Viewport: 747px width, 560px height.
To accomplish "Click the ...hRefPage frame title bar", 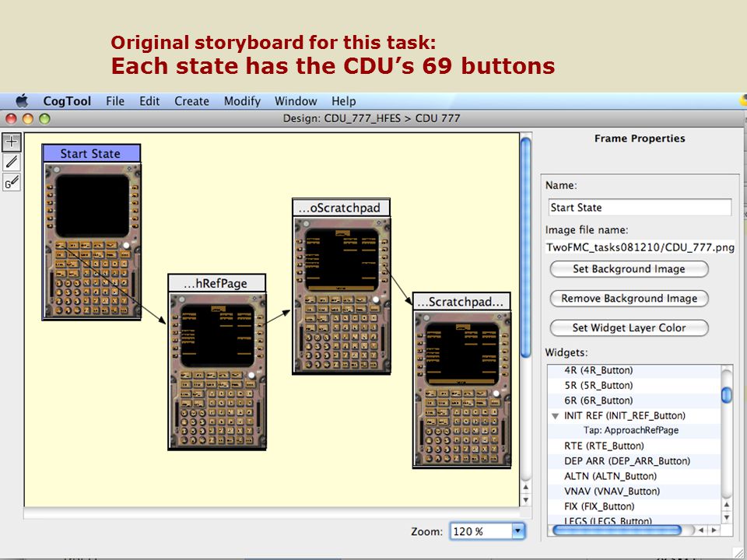I will 217,283.
